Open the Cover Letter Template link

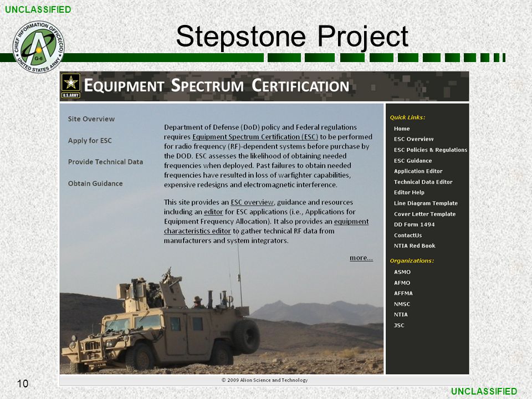pyautogui.click(x=425, y=214)
